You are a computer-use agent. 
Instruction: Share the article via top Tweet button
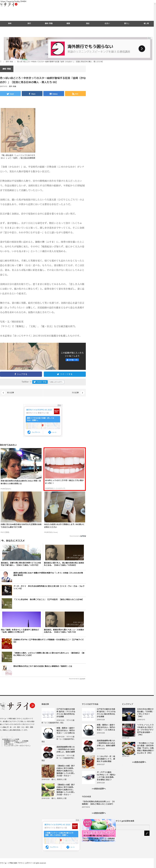point(10,94)
